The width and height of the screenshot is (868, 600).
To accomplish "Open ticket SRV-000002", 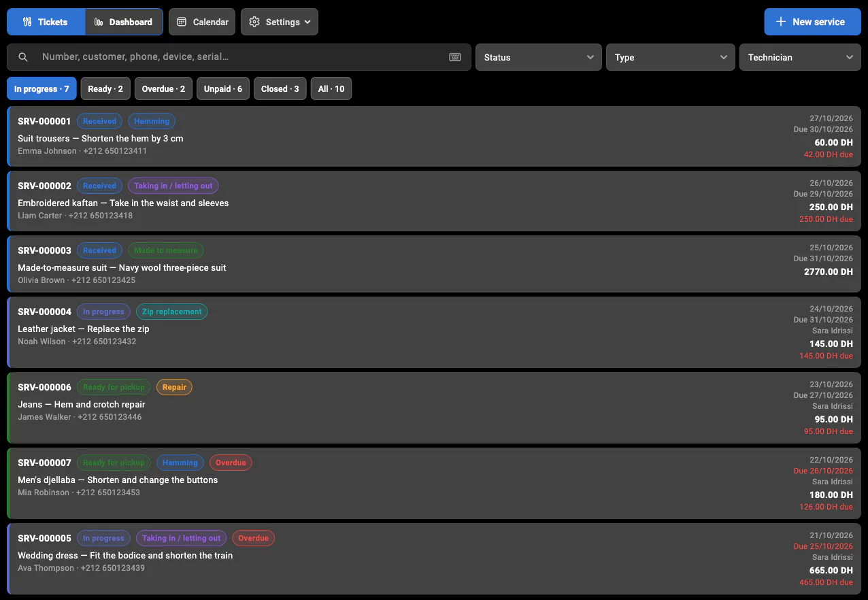I will click(434, 201).
